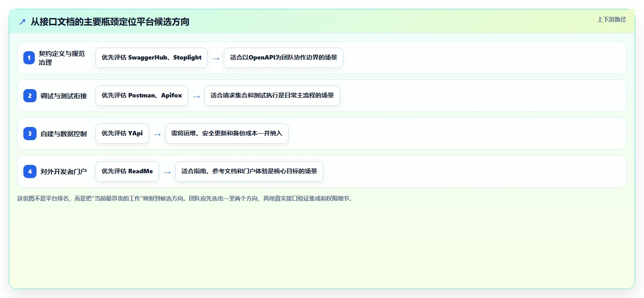Open the 适合请求集合和测试执行是日常主流程的场景 box

272,96
